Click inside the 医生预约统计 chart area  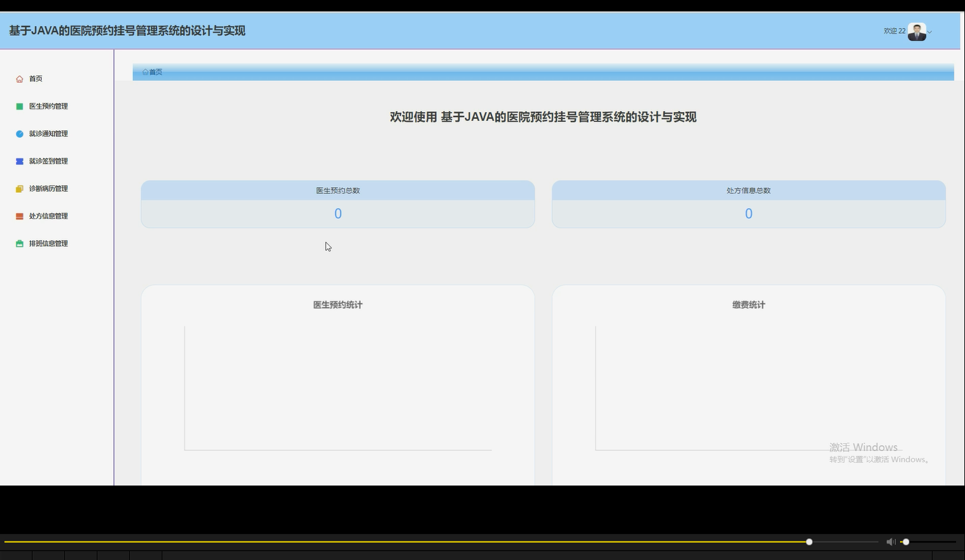pos(338,388)
